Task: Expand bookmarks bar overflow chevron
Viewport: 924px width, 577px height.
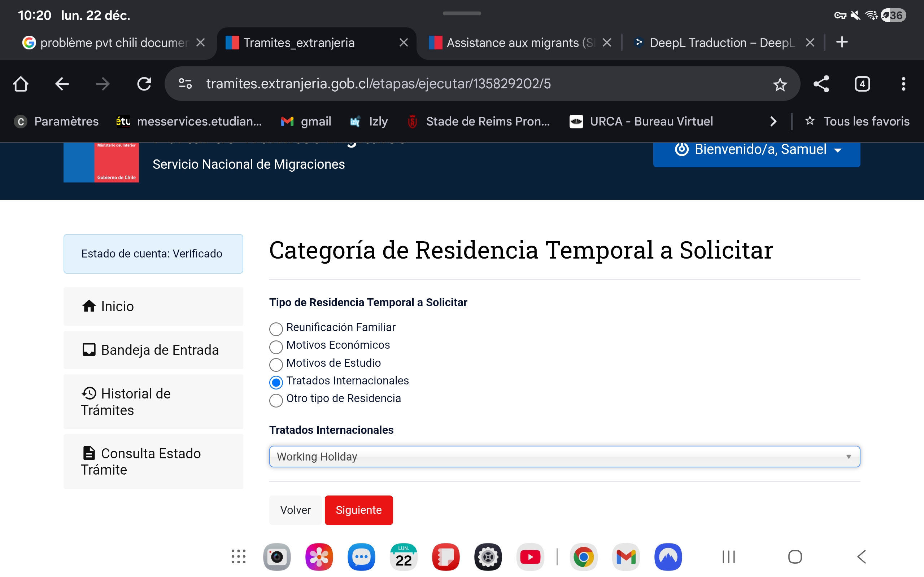Action: [x=773, y=122]
